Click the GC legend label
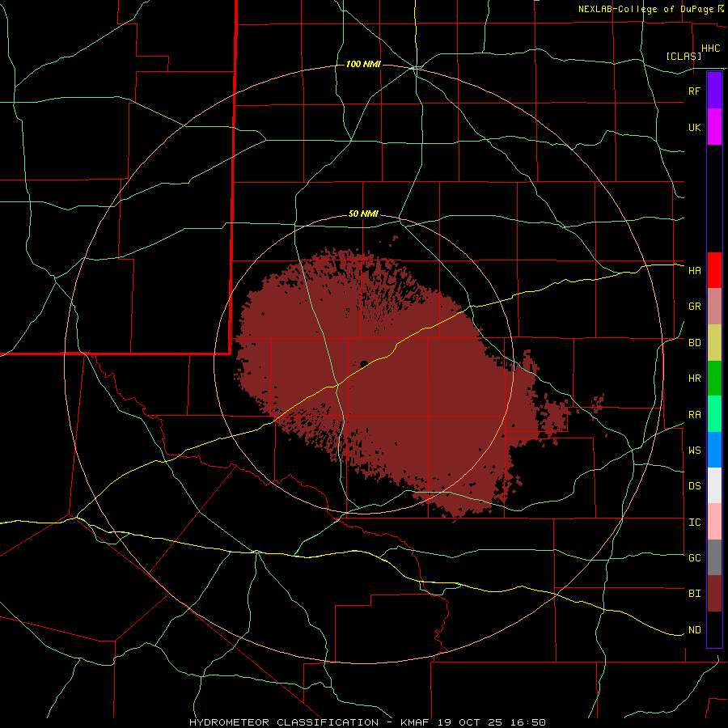Viewport: 728px width, 728px height. coord(695,558)
